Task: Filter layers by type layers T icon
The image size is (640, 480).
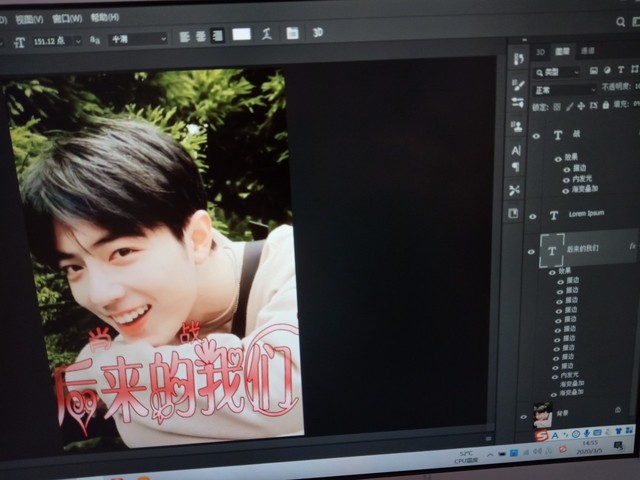Action: pos(620,70)
